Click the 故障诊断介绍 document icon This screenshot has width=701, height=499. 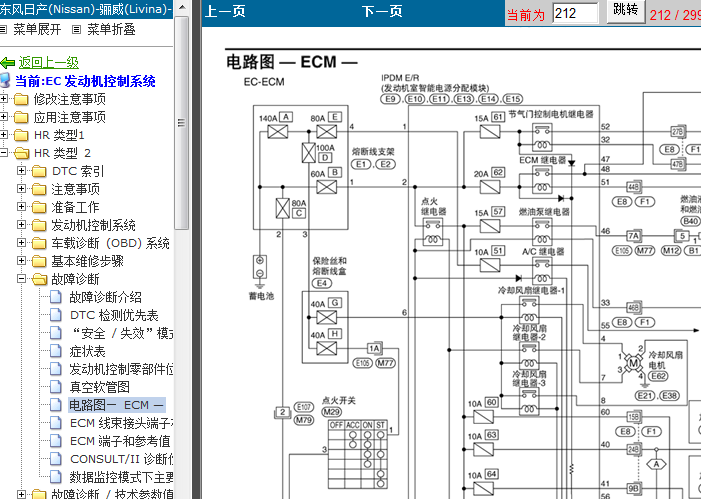(x=56, y=297)
